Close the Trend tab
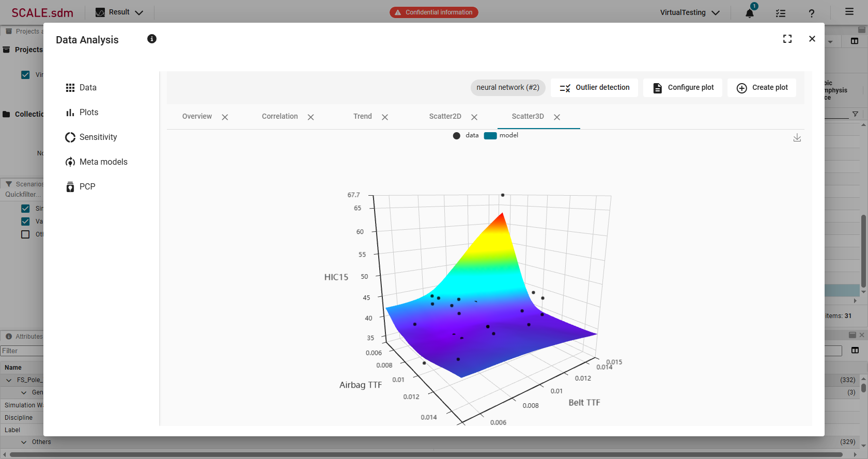Screen dimensions: 868x459 point(385,117)
